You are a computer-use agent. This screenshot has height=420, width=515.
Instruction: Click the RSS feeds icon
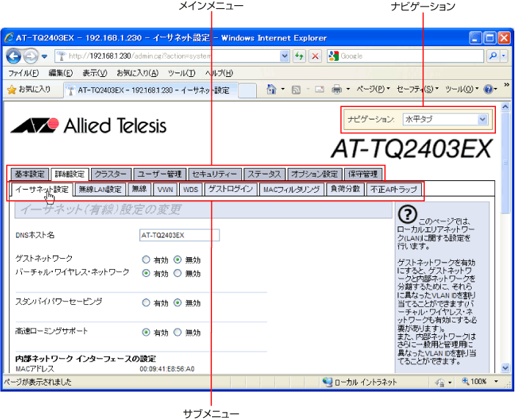click(296, 89)
